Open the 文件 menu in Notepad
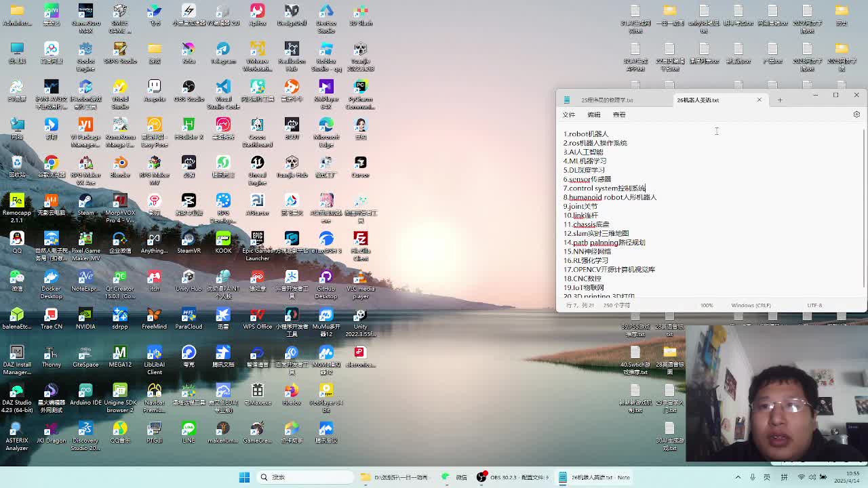868x488 pixels. click(x=568, y=115)
